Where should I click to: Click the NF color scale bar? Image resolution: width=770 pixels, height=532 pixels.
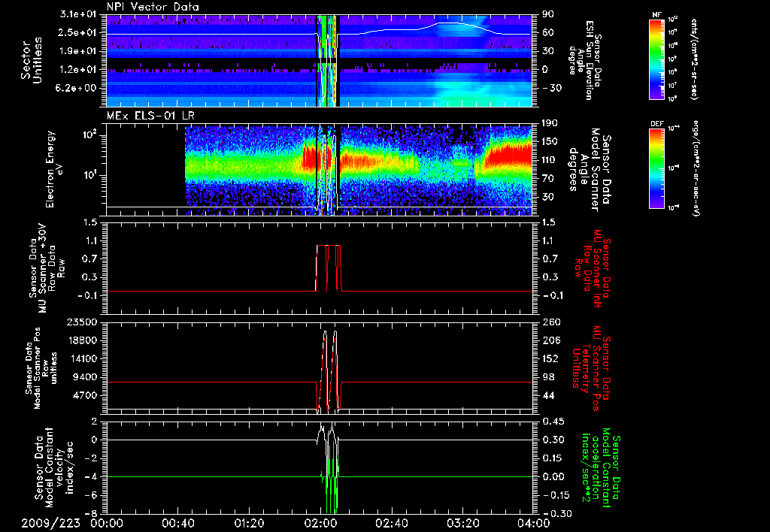656,59
